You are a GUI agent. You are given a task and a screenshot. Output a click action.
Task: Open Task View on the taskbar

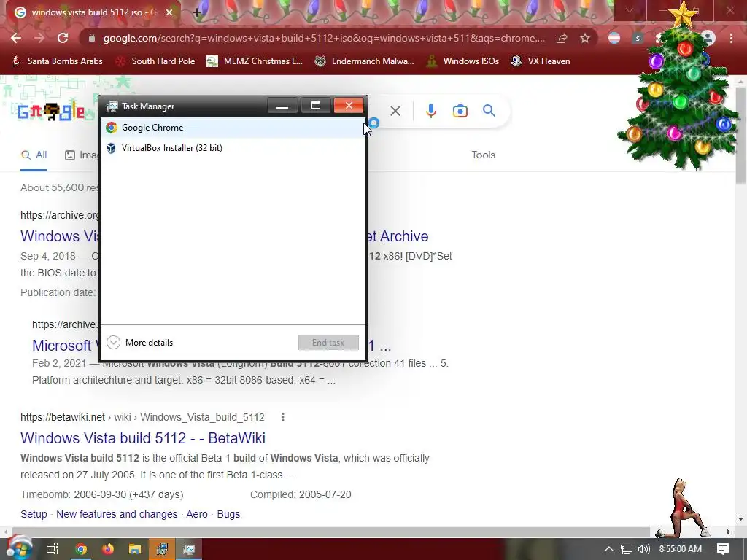[x=53, y=549]
